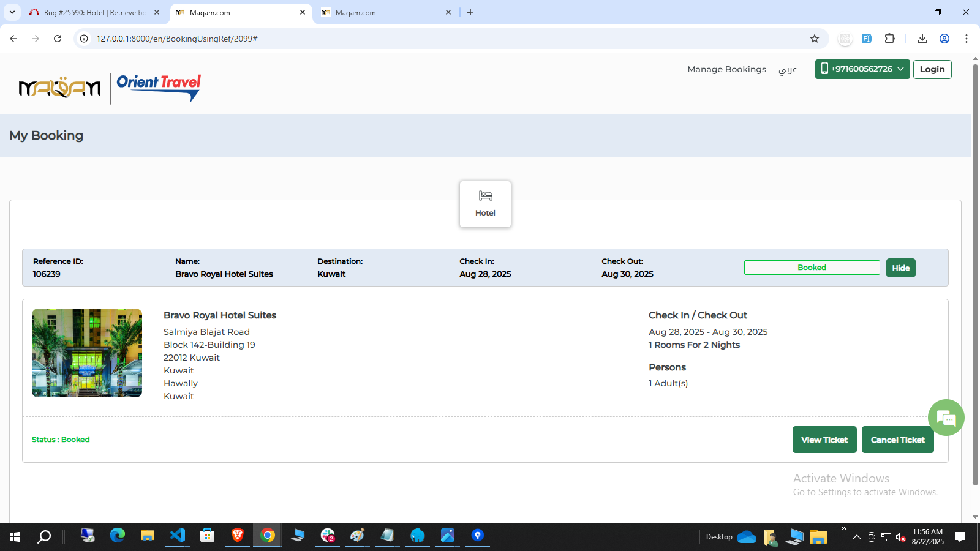
Task: Open Chrome three-dot menu
Action: pos(966,39)
